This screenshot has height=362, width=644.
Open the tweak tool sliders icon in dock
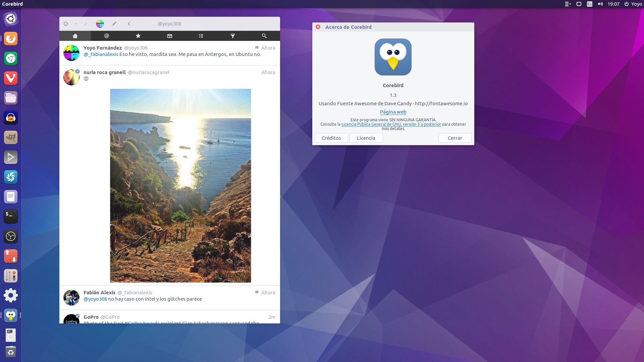click(11, 276)
